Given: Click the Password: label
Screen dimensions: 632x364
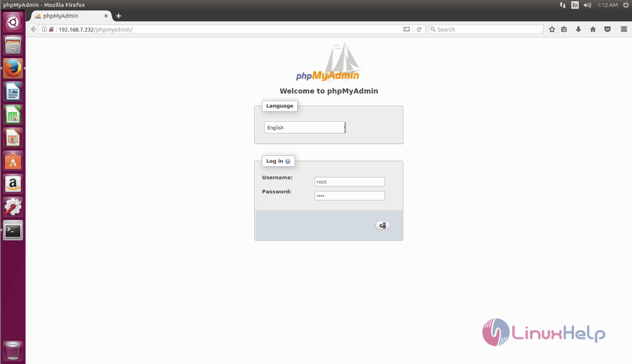Looking at the screenshot, I should [x=276, y=191].
